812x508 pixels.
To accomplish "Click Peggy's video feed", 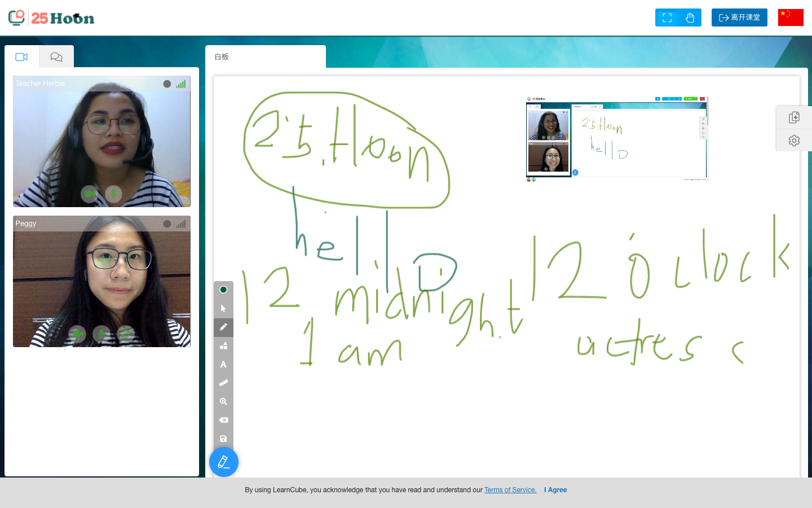I will pyautogui.click(x=101, y=282).
